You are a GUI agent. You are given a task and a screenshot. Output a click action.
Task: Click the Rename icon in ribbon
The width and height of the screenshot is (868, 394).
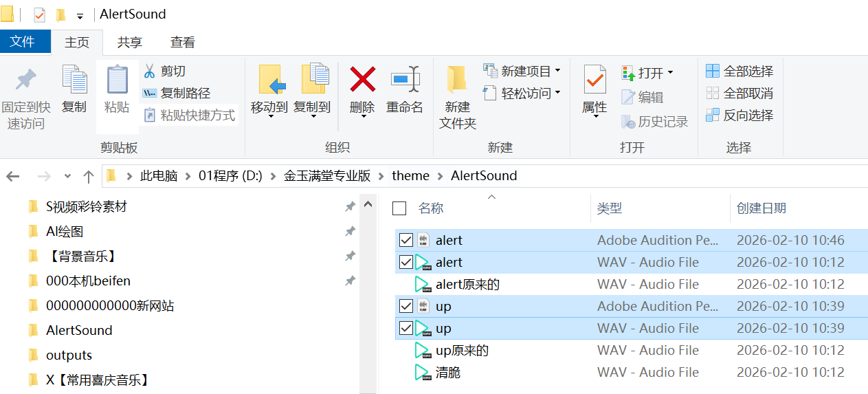click(405, 80)
